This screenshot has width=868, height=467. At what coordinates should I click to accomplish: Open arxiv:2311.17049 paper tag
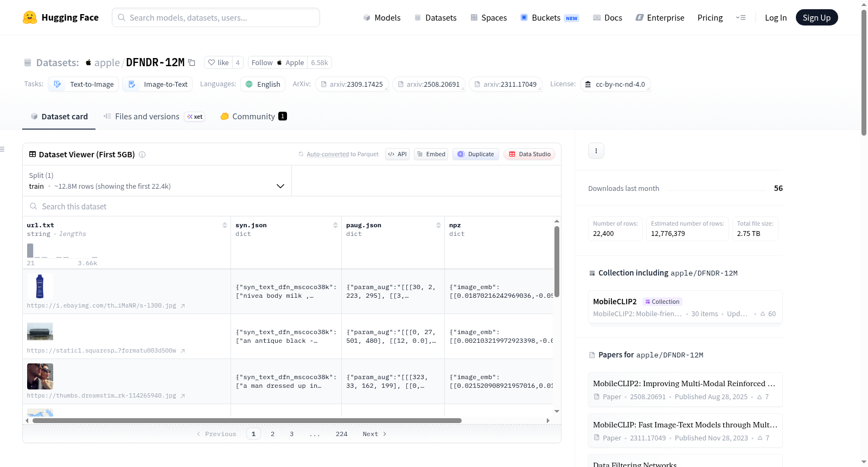506,84
